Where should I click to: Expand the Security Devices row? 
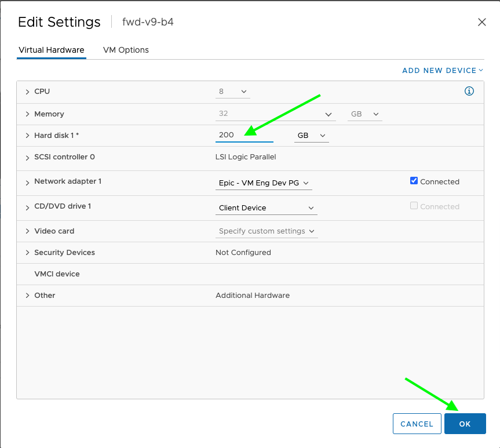[x=27, y=253]
